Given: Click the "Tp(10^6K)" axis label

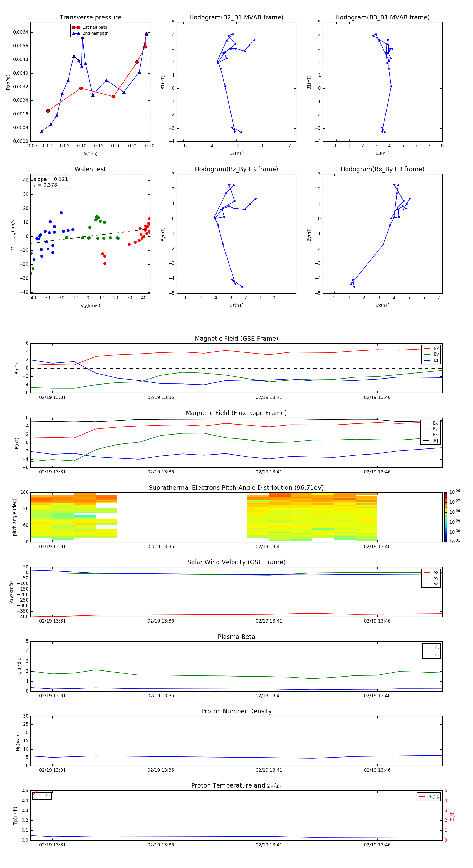Looking at the screenshot, I should point(15,815).
